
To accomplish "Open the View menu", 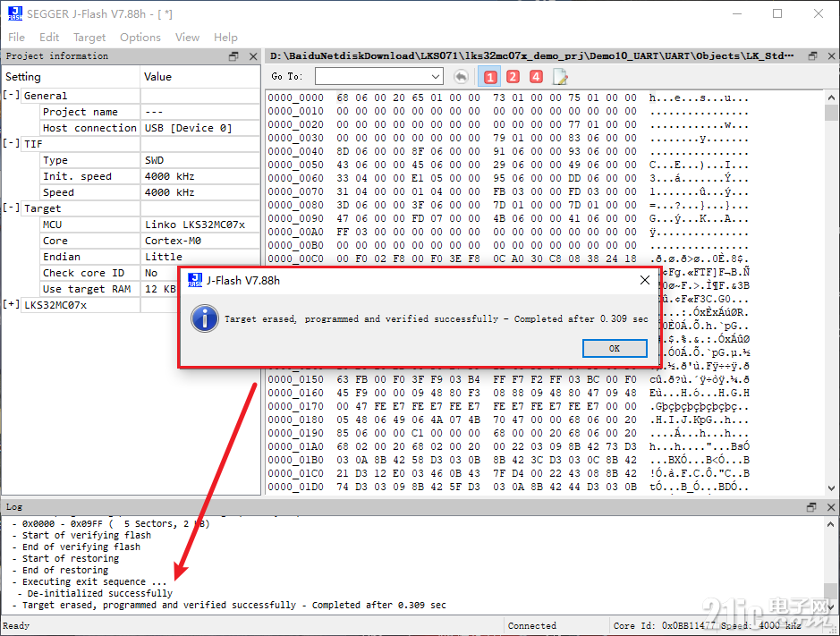I will point(188,37).
